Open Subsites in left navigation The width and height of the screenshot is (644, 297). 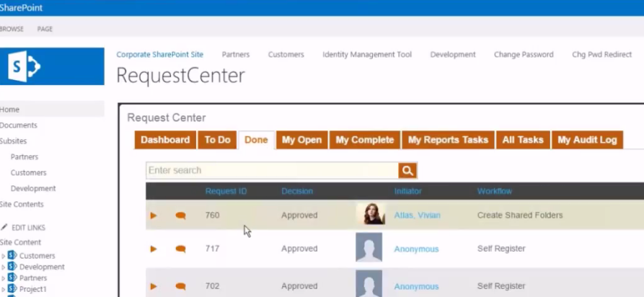[14, 141]
